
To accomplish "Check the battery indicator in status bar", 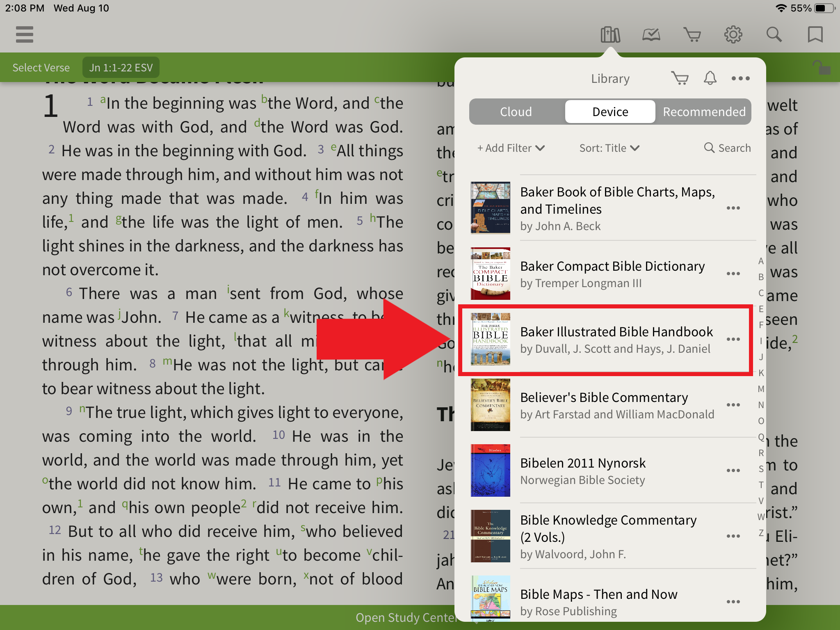I will 825,8.
